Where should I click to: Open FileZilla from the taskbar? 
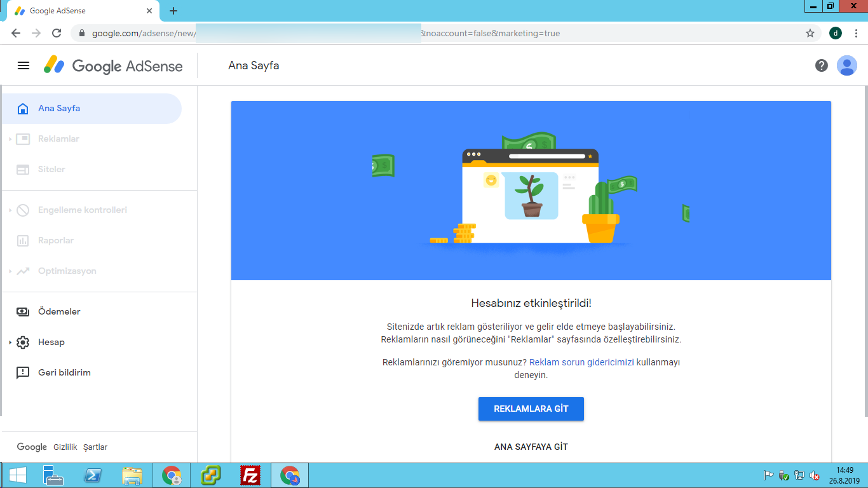coord(250,475)
